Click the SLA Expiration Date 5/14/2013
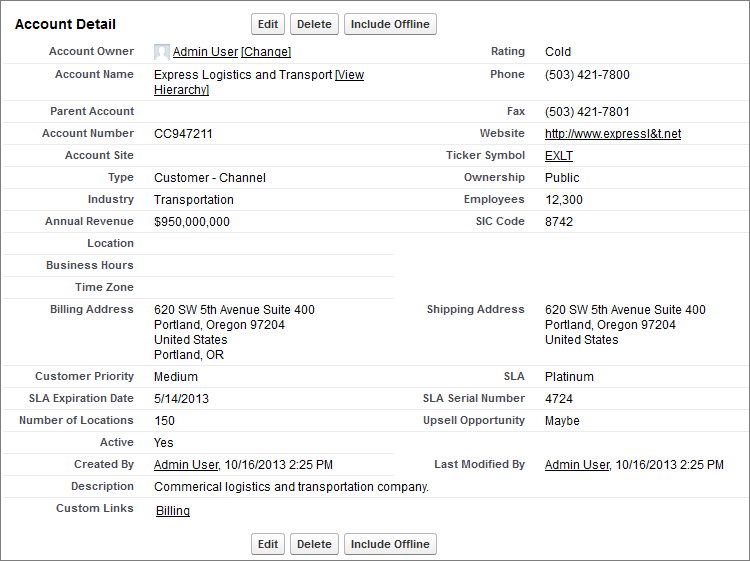 pyautogui.click(x=181, y=399)
